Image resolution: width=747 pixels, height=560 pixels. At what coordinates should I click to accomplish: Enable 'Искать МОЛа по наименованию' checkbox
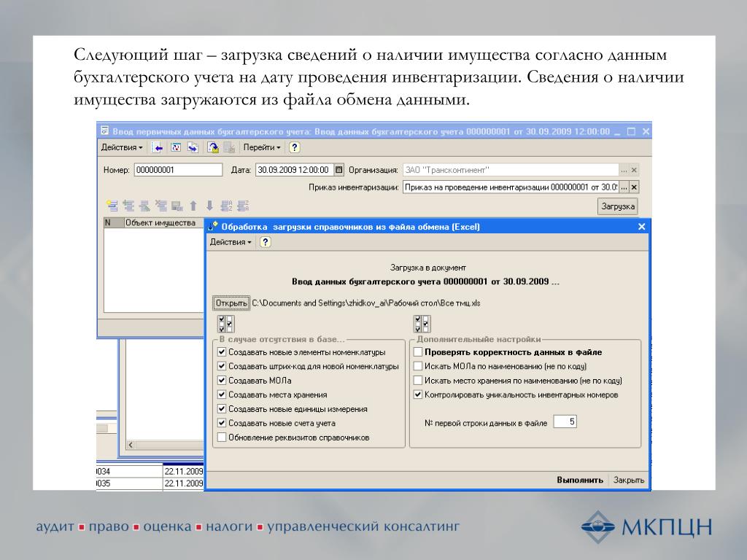(x=418, y=366)
